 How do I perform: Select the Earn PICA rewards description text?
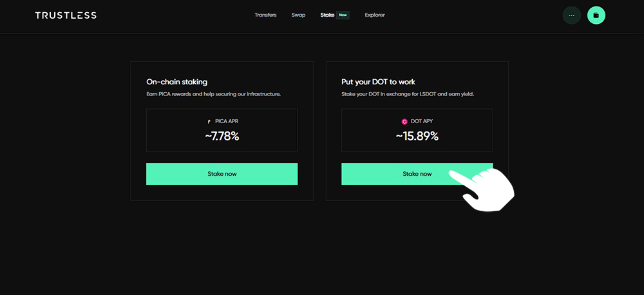click(213, 94)
